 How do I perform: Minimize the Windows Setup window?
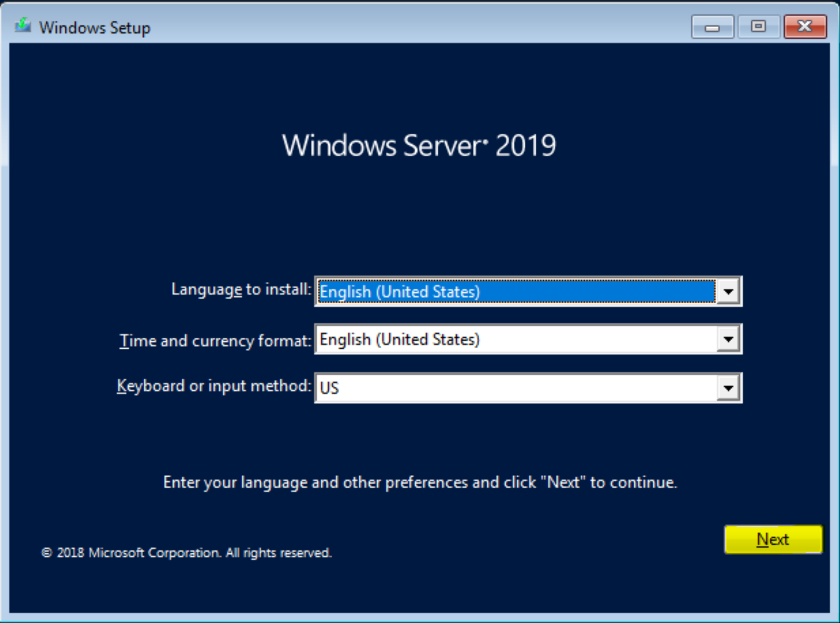[x=712, y=26]
